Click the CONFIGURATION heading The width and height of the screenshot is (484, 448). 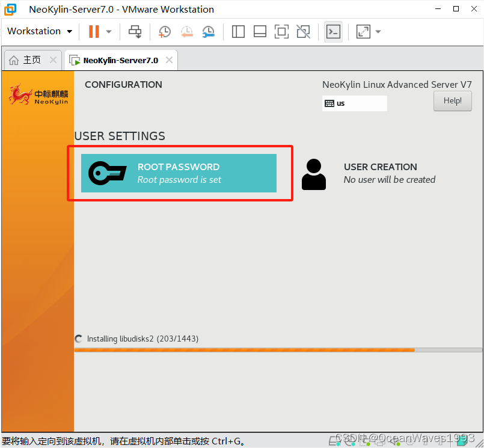pyautogui.click(x=123, y=85)
